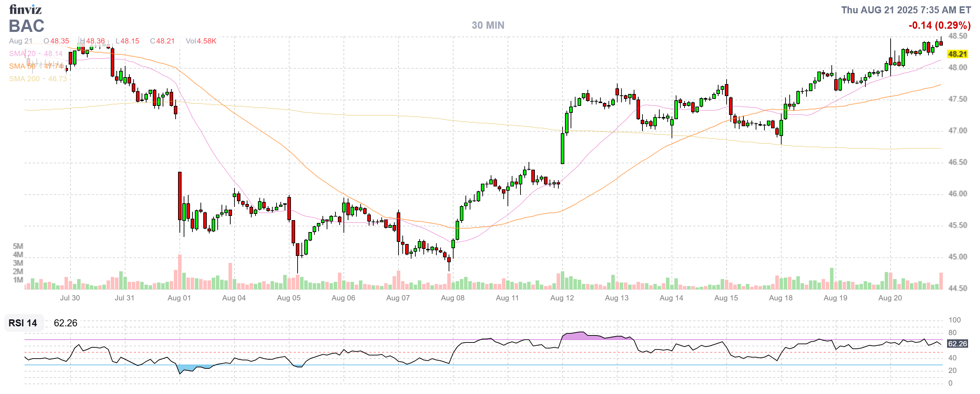Click the Thu AUG 21 2025 timestamp
Image resolution: width=980 pixels, height=394 pixels.
[x=905, y=10]
